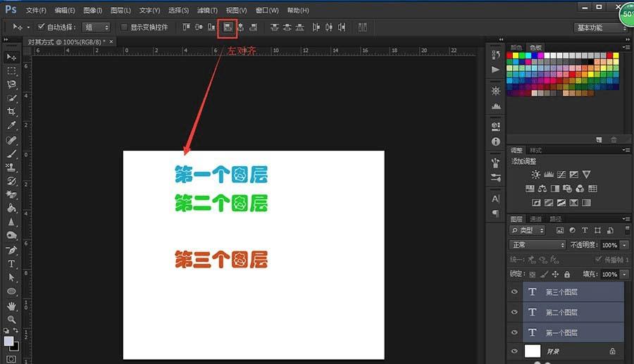Image resolution: width=634 pixels, height=364 pixels.
Task: Select the Eyedropper tool
Action: click(12, 125)
